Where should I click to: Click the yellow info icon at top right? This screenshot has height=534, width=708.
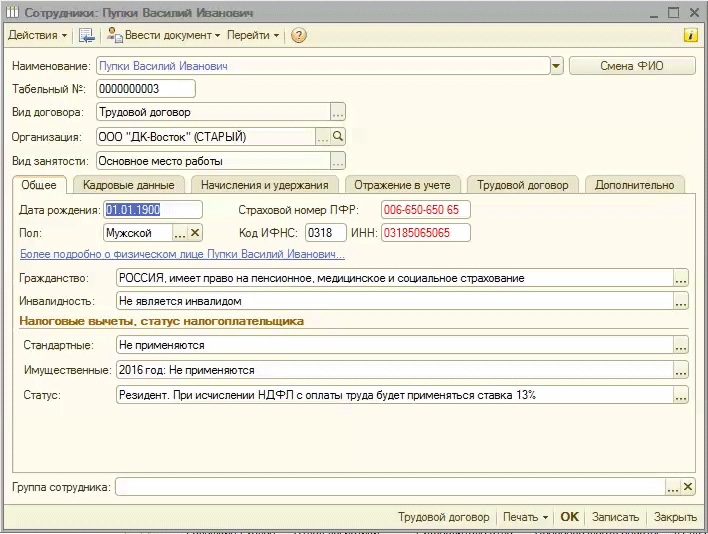(x=690, y=35)
